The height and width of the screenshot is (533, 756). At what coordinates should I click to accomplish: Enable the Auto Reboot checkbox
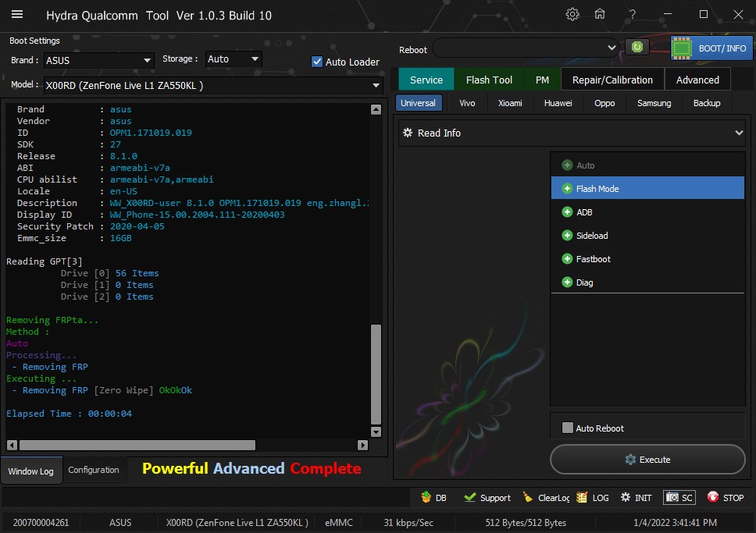(x=568, y=428)
